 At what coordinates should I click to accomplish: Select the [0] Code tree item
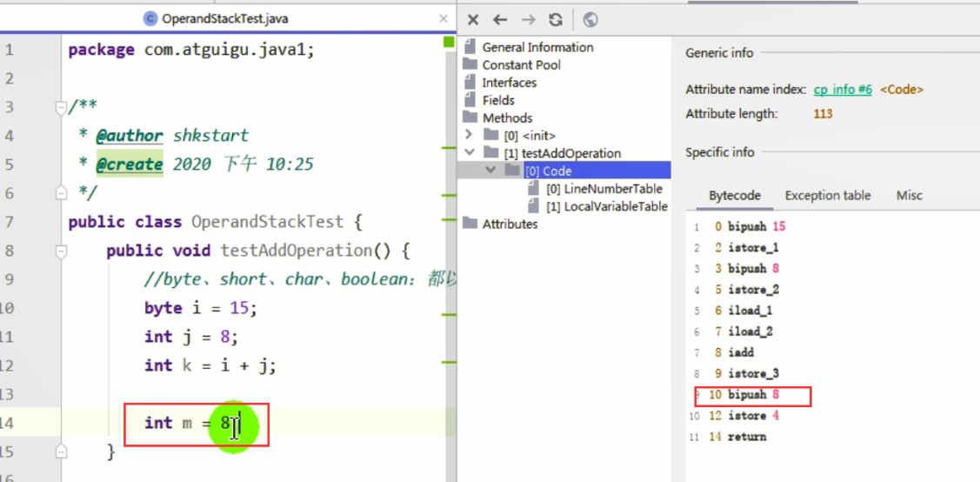click(548, 170)
